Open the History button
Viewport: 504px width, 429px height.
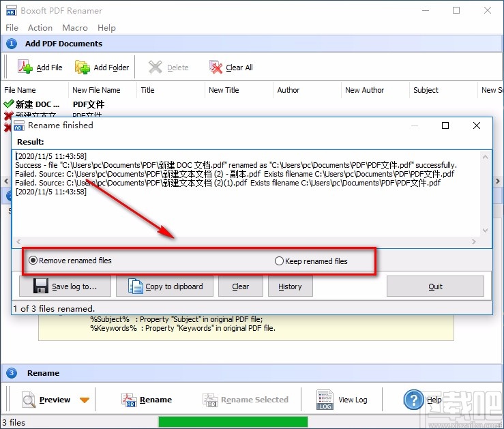tap(291, 286)
